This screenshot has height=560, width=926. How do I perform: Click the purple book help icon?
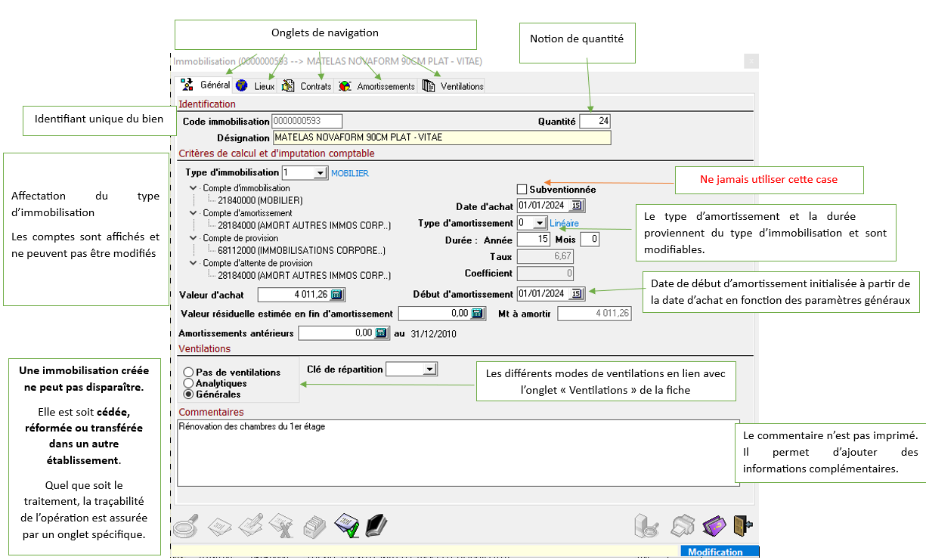point(714,524)
